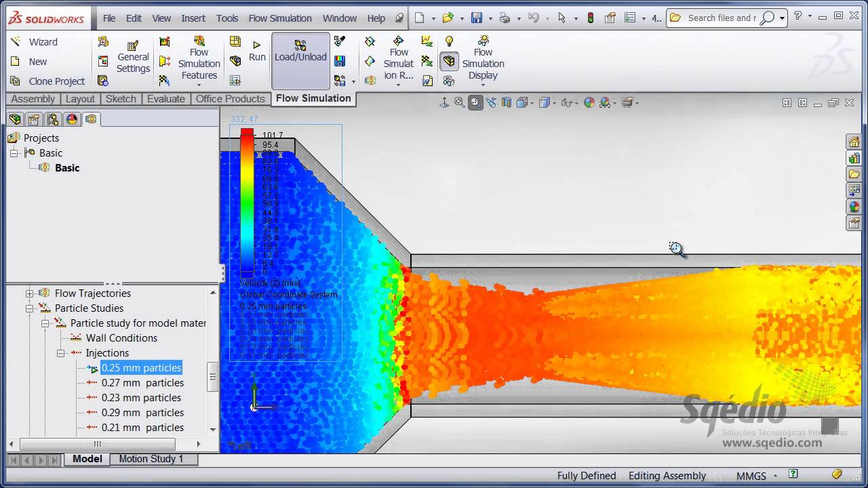Switch to the Office Products tab

point(230,99)
